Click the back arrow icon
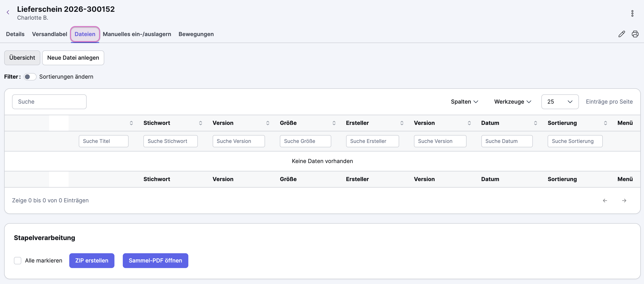Image resolution: width=644 pixels, height=284 pixels. 8,12
